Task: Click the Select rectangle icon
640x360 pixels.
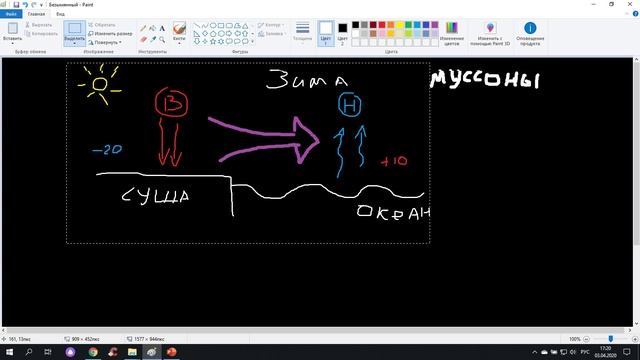Action: click(74, 28)
